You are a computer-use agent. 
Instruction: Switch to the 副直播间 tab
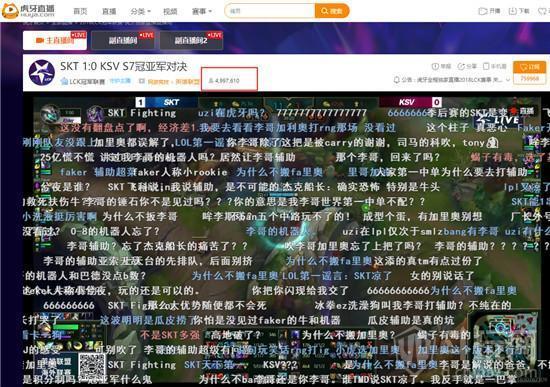[x=122, y=40]
